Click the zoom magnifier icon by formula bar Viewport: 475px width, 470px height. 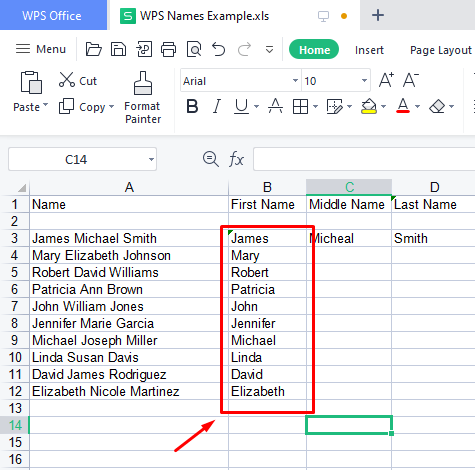(x=211, y=159)
